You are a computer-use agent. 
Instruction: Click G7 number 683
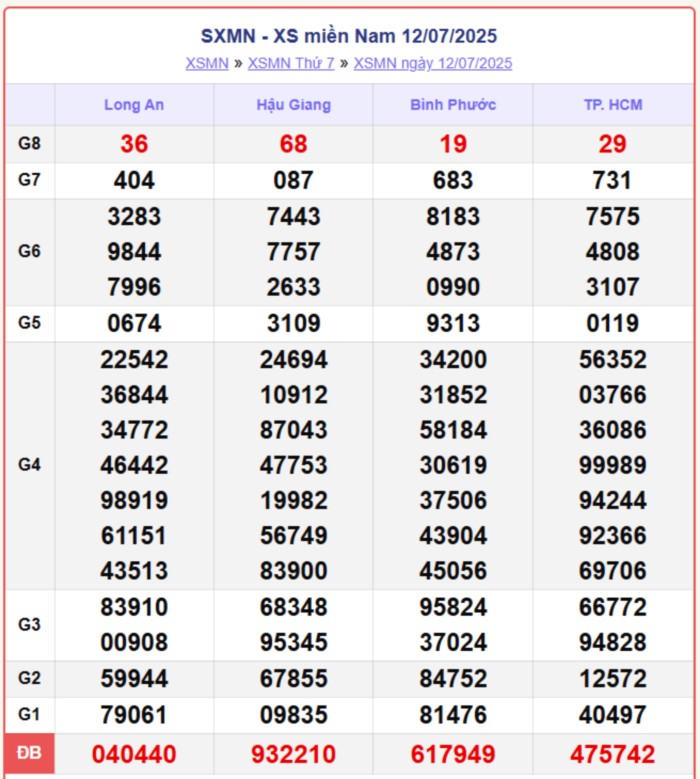(453, 180)
